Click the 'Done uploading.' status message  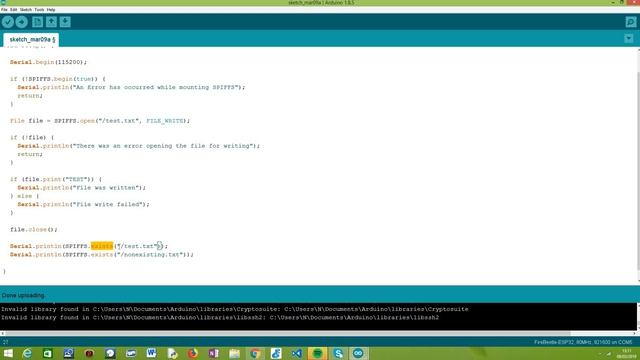pyautogui.click(x=23, y=295)
